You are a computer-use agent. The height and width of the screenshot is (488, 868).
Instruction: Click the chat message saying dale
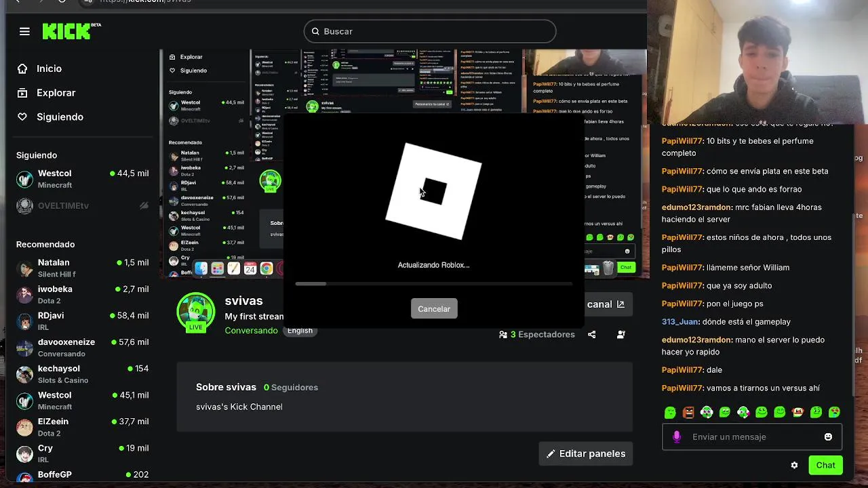[x=714, y=370]
